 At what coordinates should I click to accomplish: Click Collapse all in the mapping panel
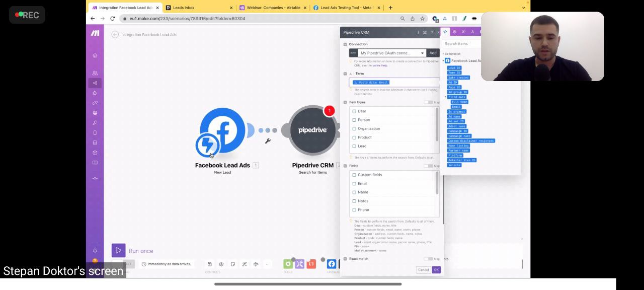452,54
